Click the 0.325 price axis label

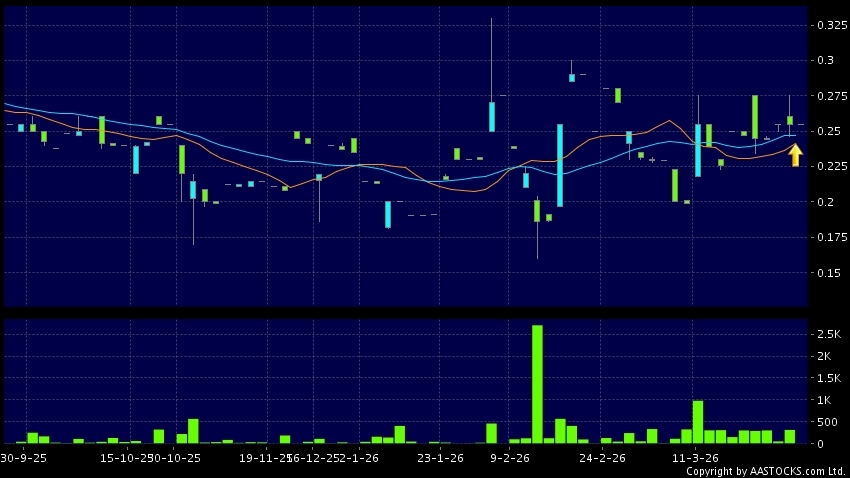(x=829, y=24)
